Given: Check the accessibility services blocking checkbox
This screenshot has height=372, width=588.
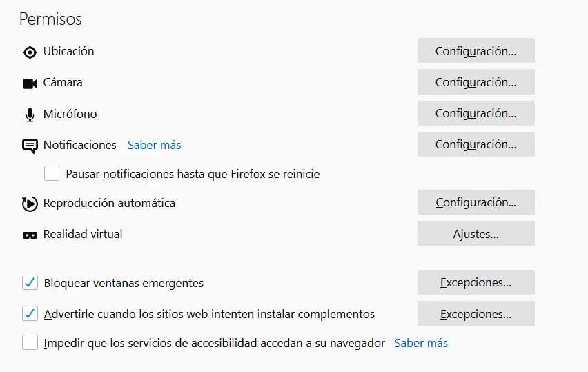Looking at the screenshot, I should click(x=30, y=343).
